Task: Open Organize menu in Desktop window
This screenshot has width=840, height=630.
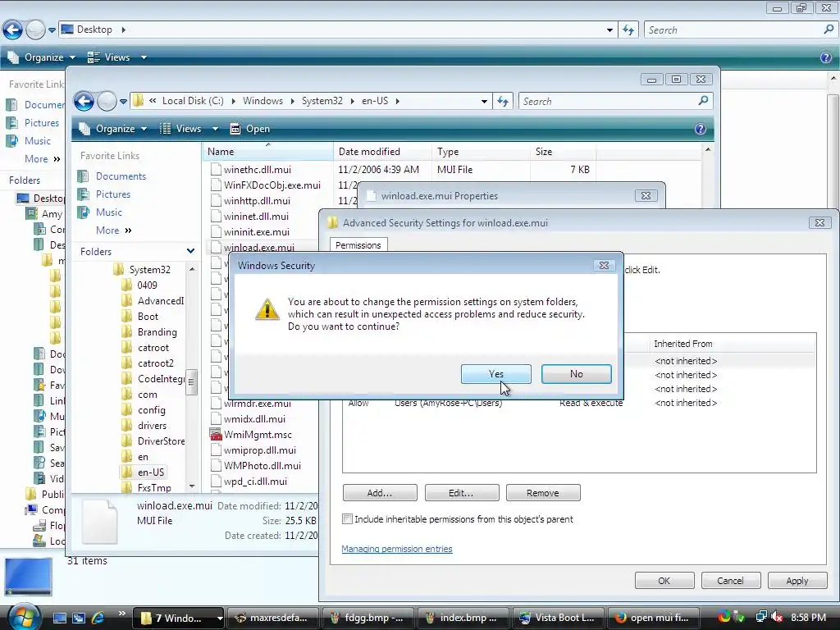Action: pos(42,57)
